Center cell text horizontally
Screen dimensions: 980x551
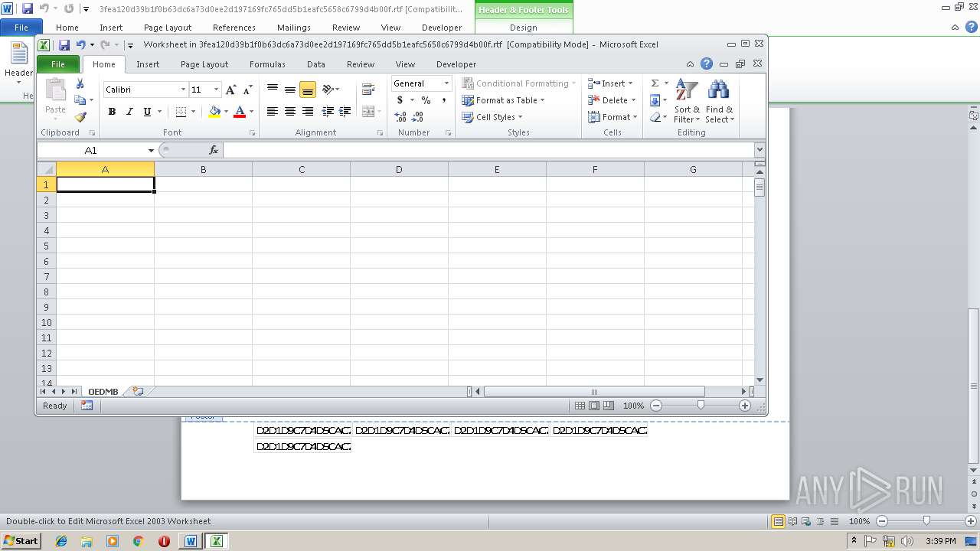(x=290, y=112)
